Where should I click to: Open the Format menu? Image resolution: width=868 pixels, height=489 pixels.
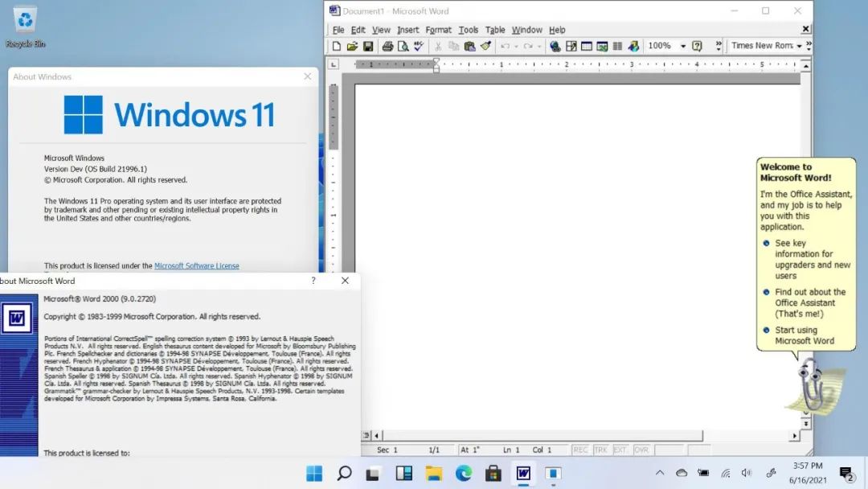tap(438, 30)
